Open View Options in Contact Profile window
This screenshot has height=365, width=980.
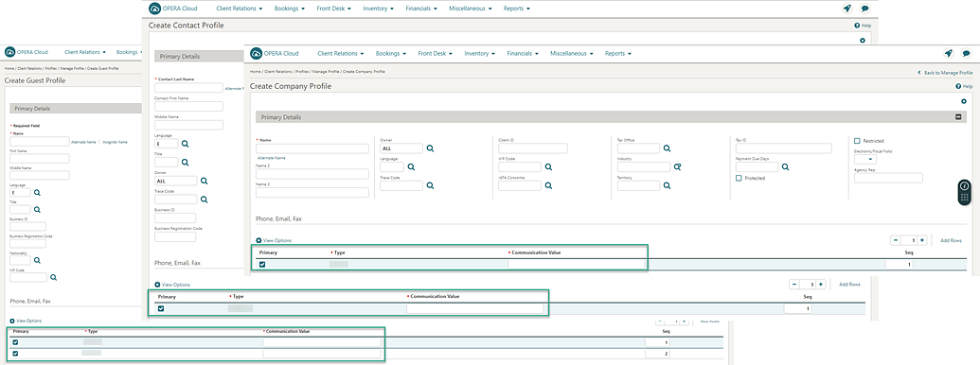pyautogui.click(x=172, y=285)
